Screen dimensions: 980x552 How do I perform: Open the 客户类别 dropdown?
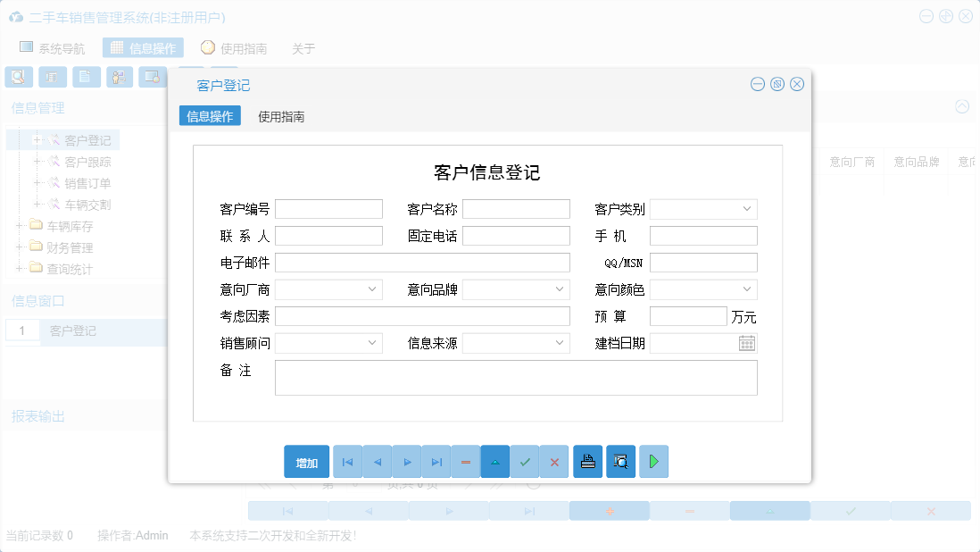click(749, 208)
